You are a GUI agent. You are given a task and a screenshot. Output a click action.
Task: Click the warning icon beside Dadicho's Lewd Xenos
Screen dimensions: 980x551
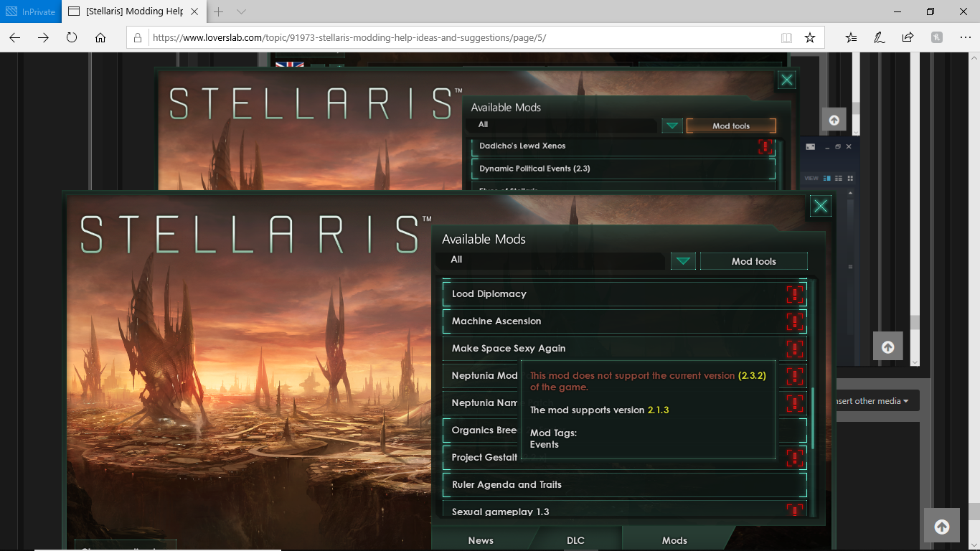point(765,146)
